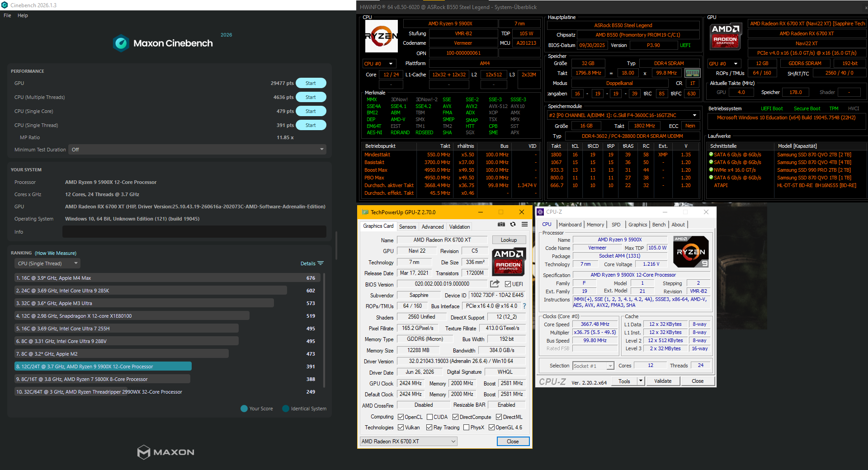Start the CPU (Multiple Threads) benchmark
868x470 pixels.
click(311, 97)
